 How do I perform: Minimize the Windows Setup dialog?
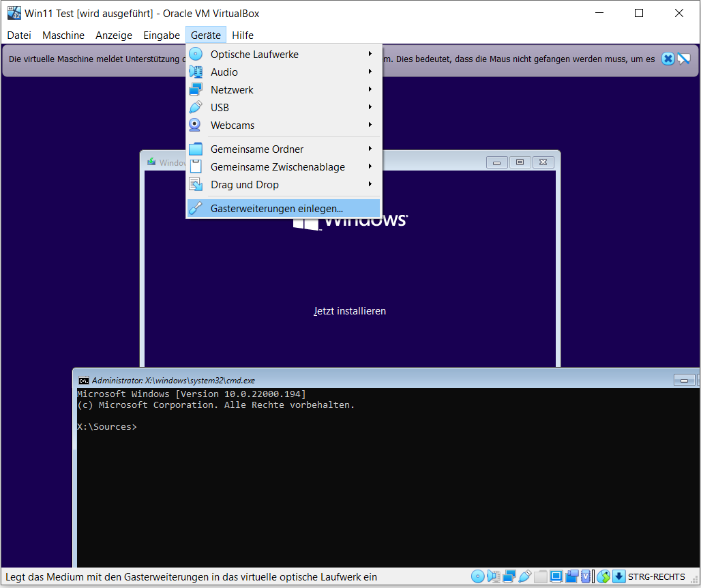(496, 162)
